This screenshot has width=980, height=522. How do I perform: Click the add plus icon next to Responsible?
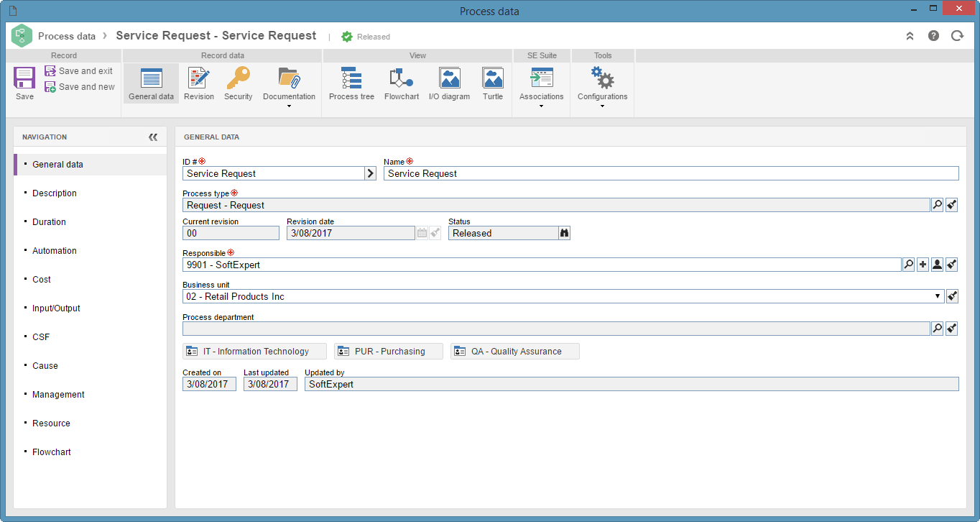[x=923, y=265]
